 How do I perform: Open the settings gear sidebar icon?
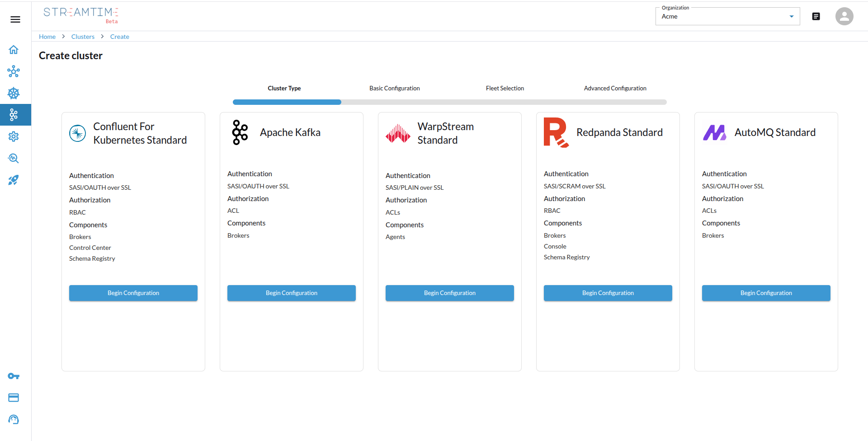[14, 136]
